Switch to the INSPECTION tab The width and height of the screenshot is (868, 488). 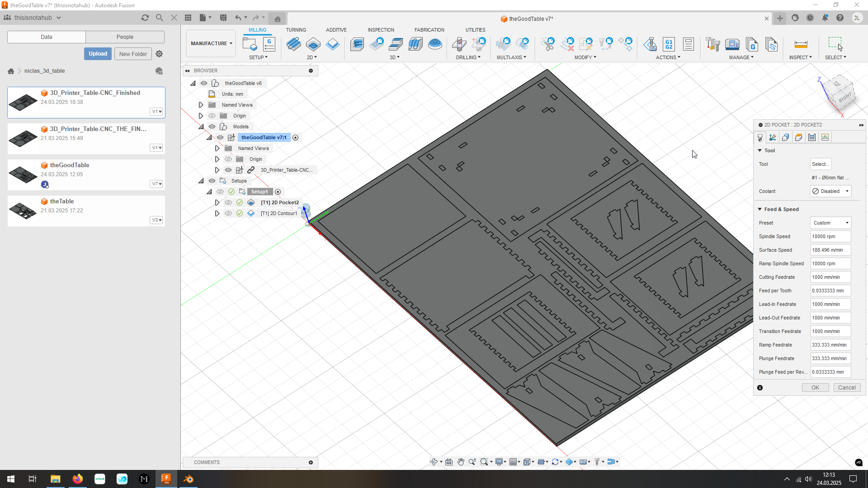pos(381,30)
